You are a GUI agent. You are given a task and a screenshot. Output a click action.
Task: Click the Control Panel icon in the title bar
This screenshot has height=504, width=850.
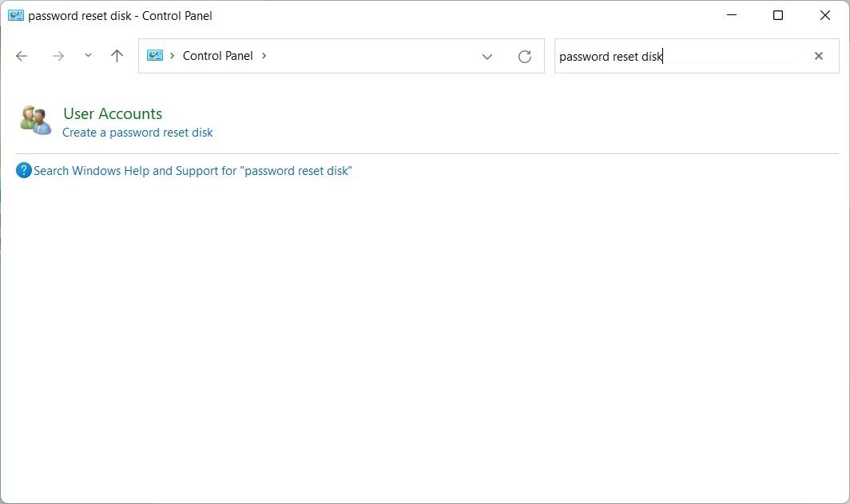click(17, 15)
